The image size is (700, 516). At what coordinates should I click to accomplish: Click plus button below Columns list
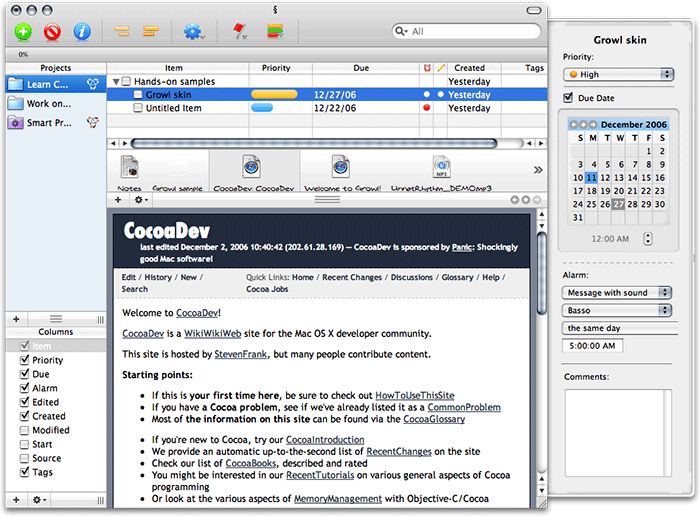[x=16, y=500]
